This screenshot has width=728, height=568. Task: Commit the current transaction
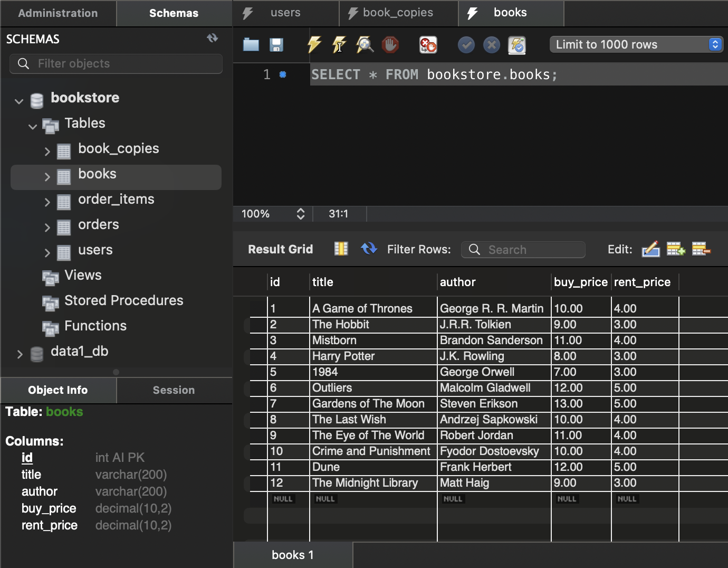click(466, 45)
